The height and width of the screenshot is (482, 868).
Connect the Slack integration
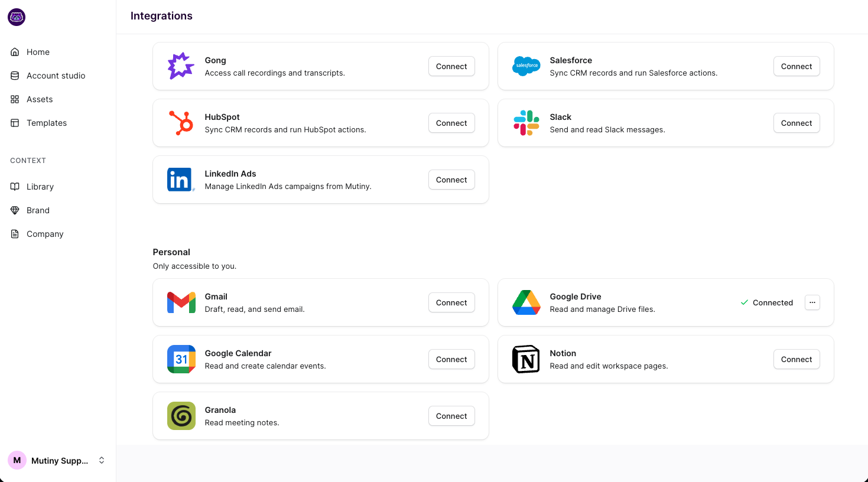(x=797, y=123)
